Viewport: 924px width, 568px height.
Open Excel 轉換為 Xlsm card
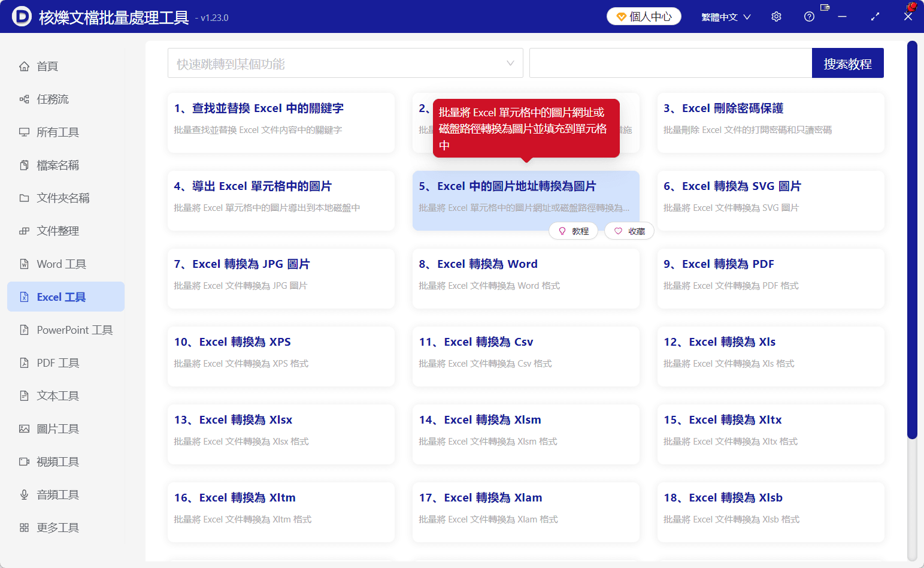pos(526,434)
